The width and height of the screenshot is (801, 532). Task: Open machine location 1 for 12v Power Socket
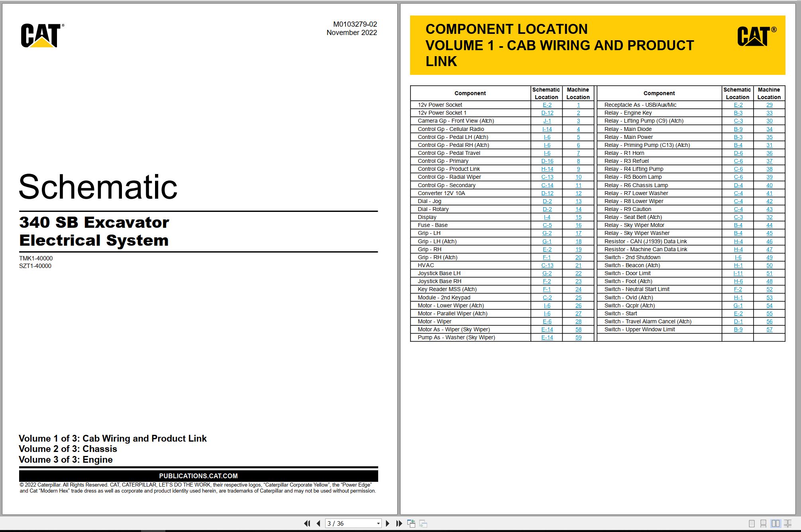click(x=578, y=105)
